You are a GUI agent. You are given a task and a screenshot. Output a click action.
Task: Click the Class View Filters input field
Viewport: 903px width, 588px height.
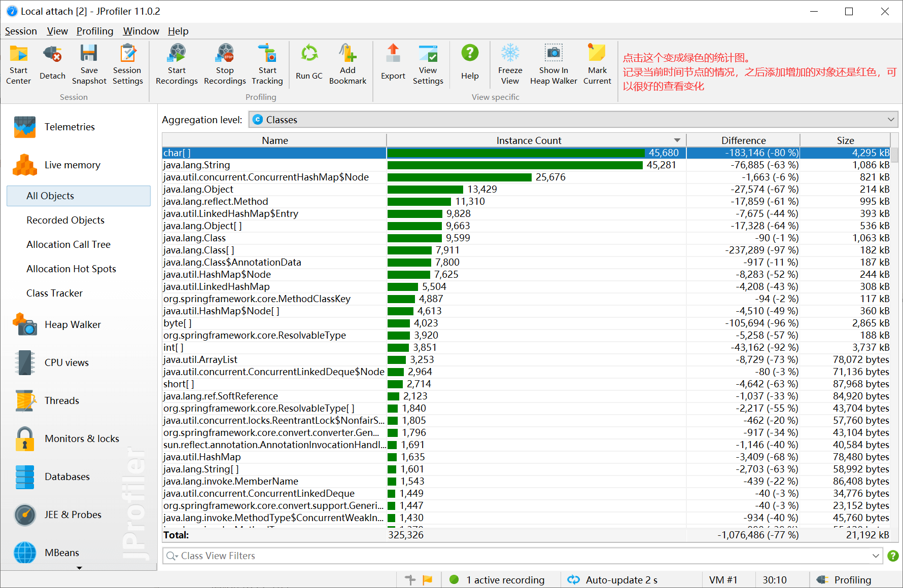[523, 556]
